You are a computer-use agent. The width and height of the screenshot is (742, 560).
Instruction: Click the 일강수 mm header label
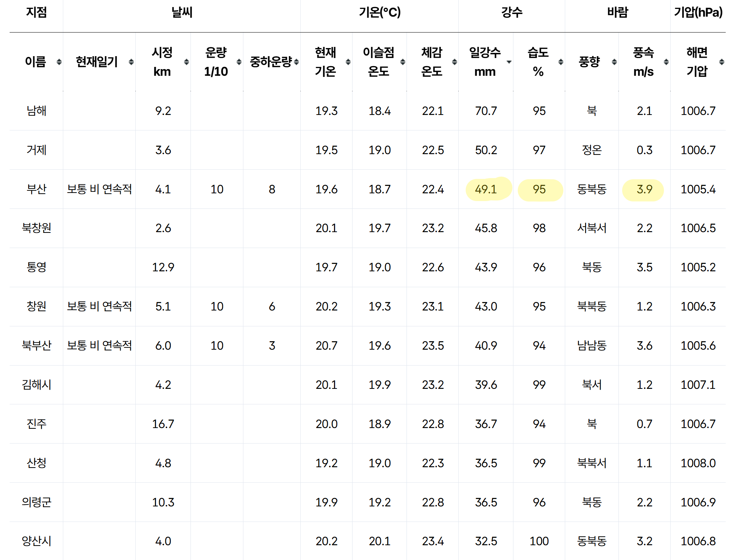pos(485,62)
